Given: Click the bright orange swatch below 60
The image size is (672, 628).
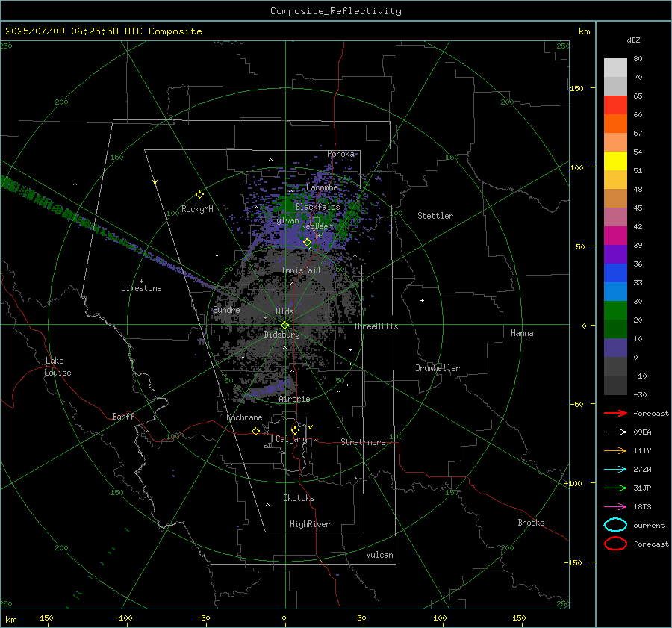Looking at the screenshot, I should point(615,123).
